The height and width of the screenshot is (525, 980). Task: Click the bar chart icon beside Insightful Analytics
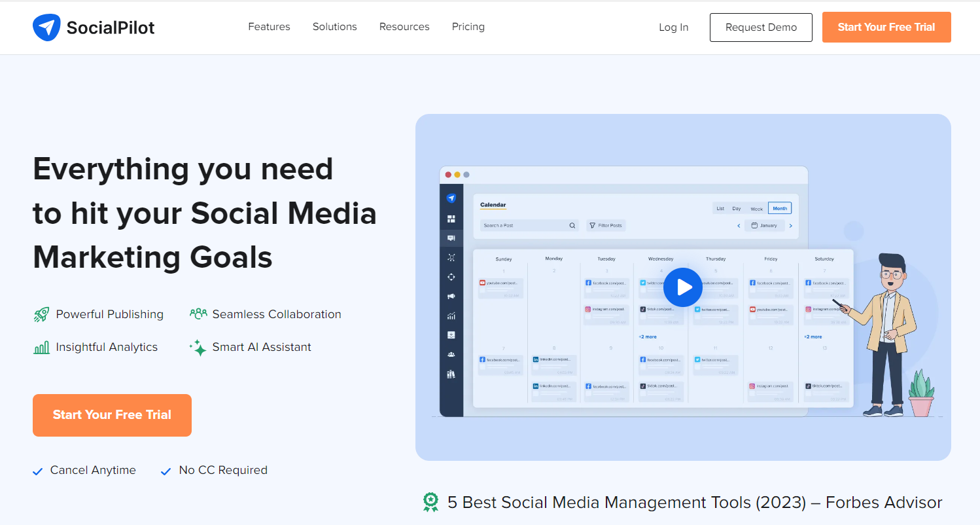41,348
